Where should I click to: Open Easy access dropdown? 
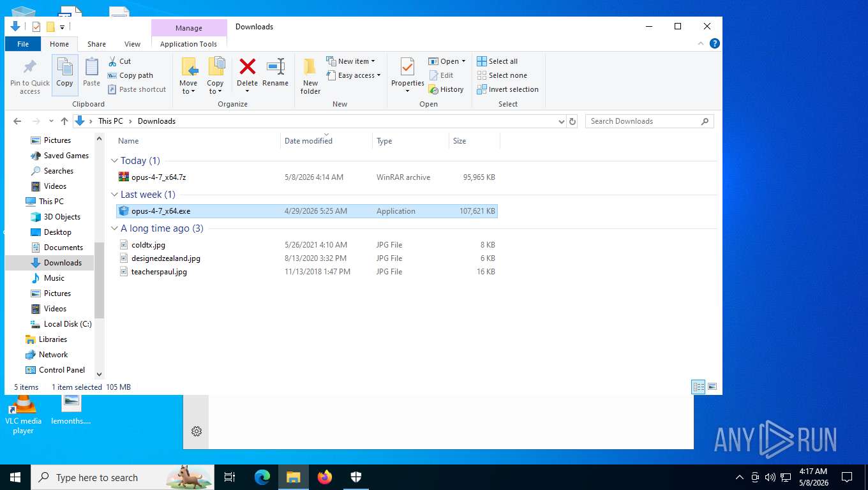coord(353,75)
